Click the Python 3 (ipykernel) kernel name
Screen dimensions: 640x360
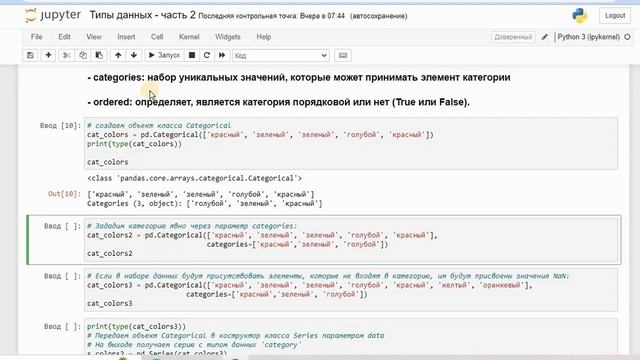[588, 37]
